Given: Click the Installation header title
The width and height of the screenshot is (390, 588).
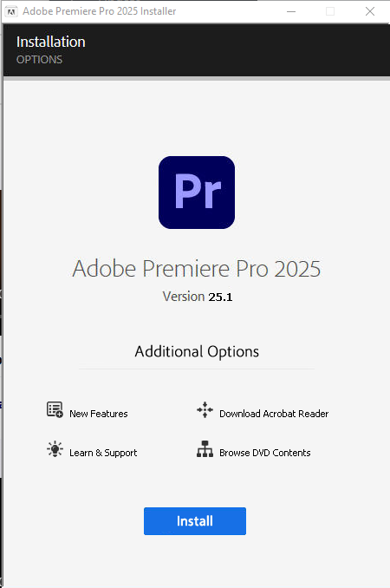Looking at the screenshot, I should pyautogui.click(x=51, y=42).
